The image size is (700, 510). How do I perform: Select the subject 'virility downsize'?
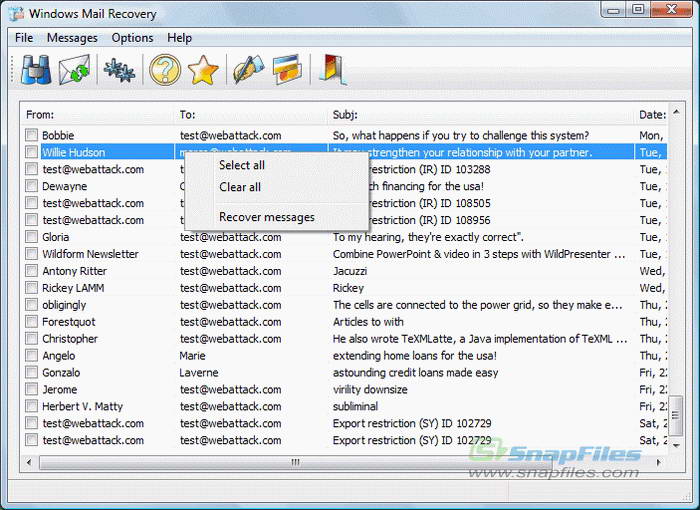(370, 389)
